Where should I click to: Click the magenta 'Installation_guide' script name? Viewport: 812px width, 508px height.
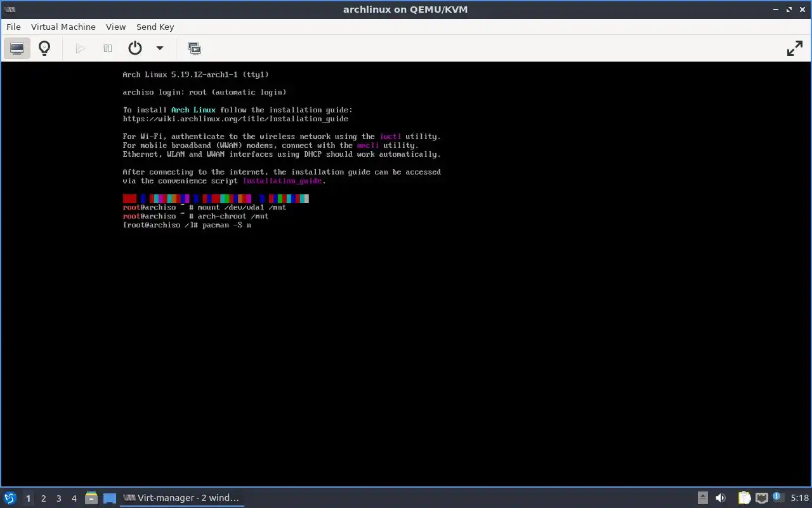point(282,181)
